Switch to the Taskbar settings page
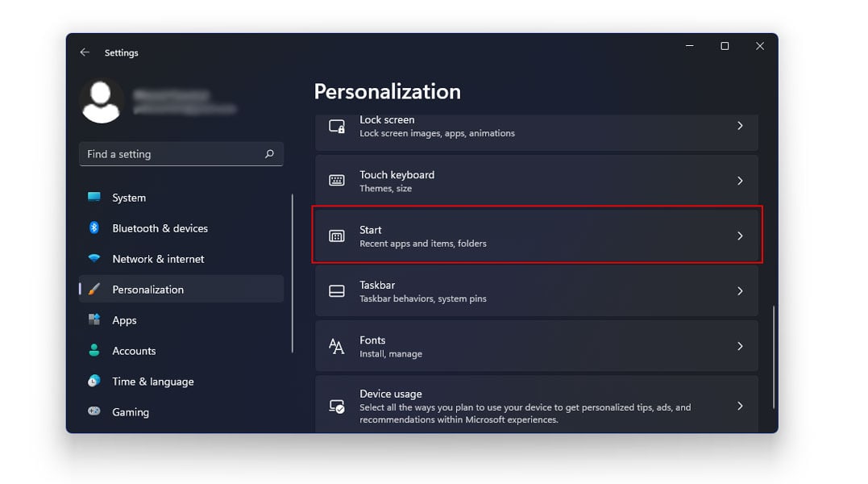Screen dimensions: 868x484 point(537,290)
